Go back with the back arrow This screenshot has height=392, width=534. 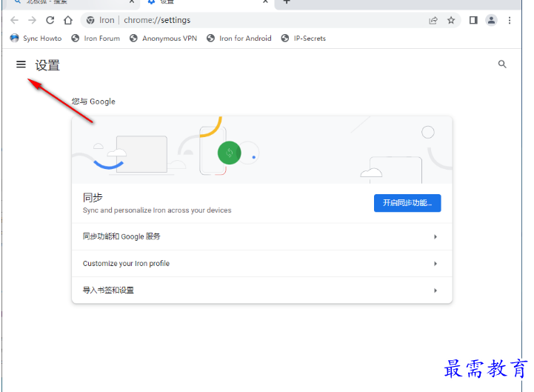click(14, 21)
